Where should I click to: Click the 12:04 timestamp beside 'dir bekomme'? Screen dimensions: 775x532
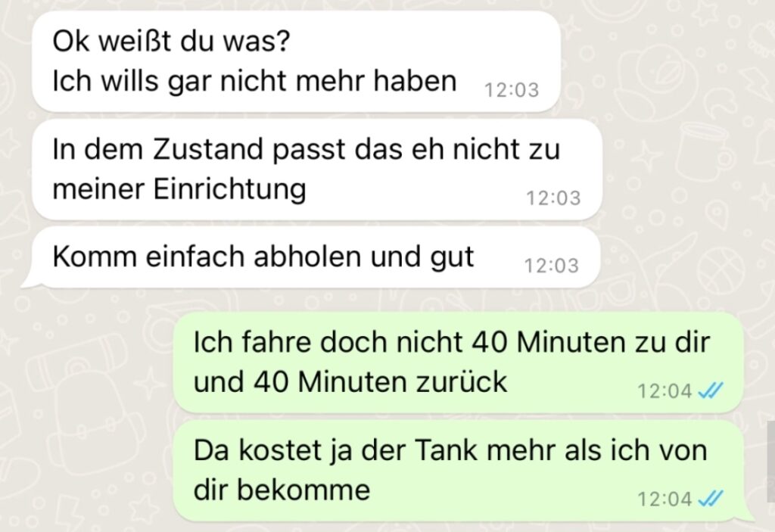coord(665,499)
